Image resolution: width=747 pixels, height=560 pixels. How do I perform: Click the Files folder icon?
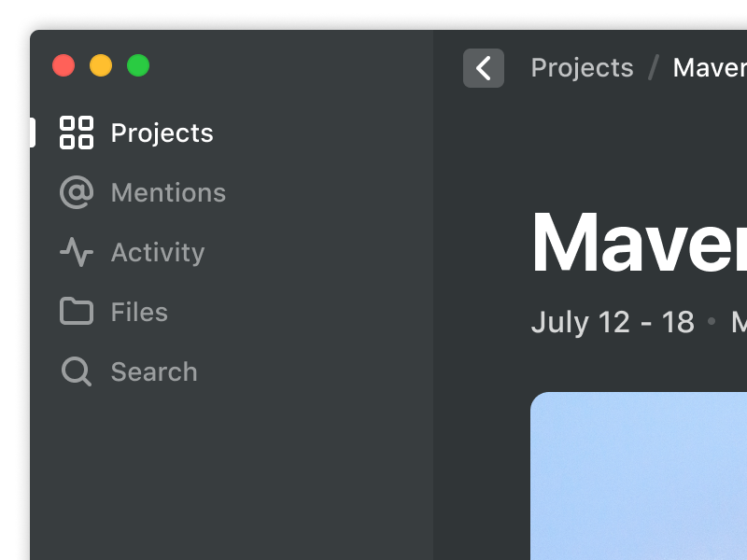point(77,312)
